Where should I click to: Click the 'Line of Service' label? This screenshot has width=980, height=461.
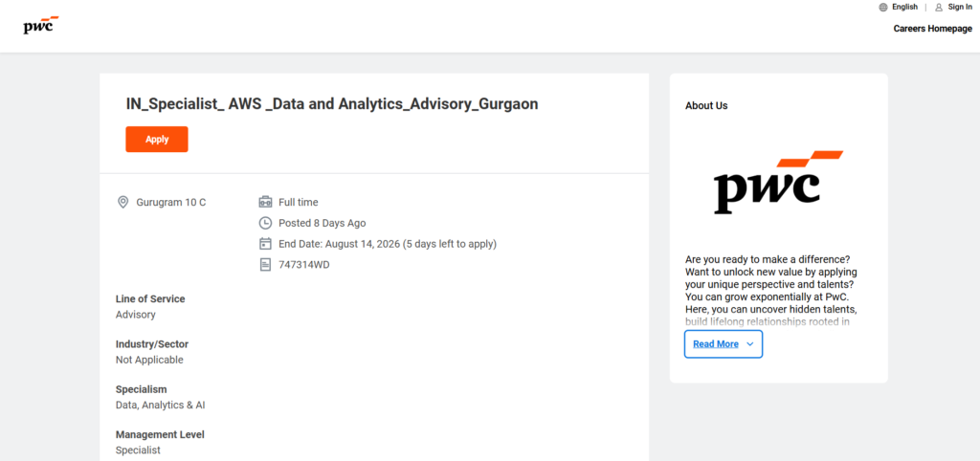(x=150, y=299)
